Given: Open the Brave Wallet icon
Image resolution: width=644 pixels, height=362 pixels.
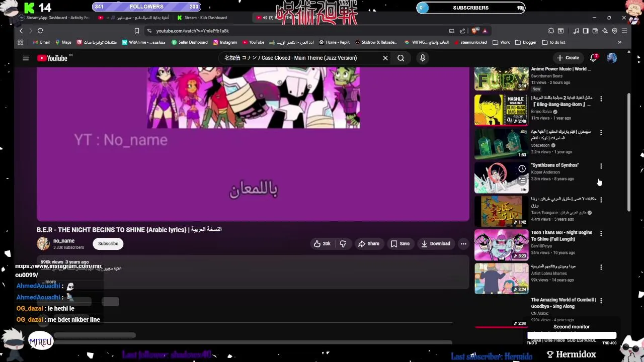Looking at the screenshot, I should (595, 31).
